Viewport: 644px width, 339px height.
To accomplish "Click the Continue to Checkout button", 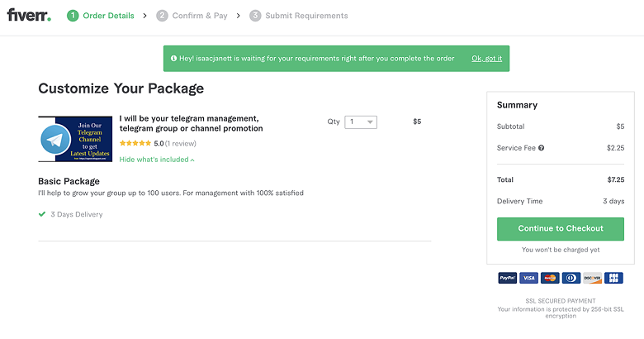I will [x=561, y=229].
